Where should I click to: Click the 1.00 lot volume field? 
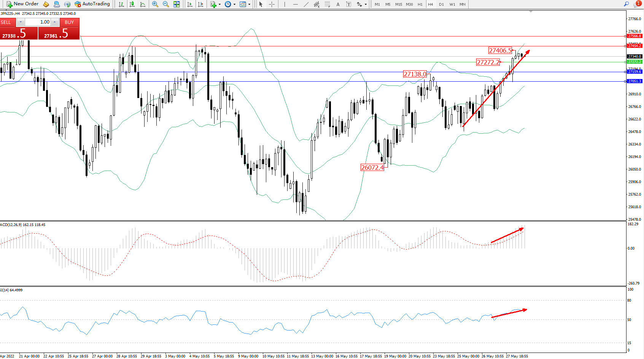[x=38, y=22]
